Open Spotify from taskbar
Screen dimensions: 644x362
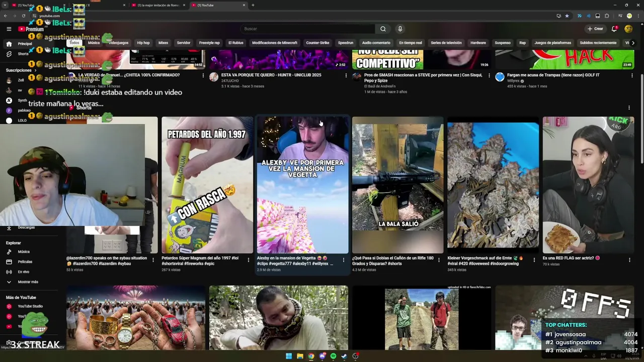pyautogui.click(x=333, y=356)
